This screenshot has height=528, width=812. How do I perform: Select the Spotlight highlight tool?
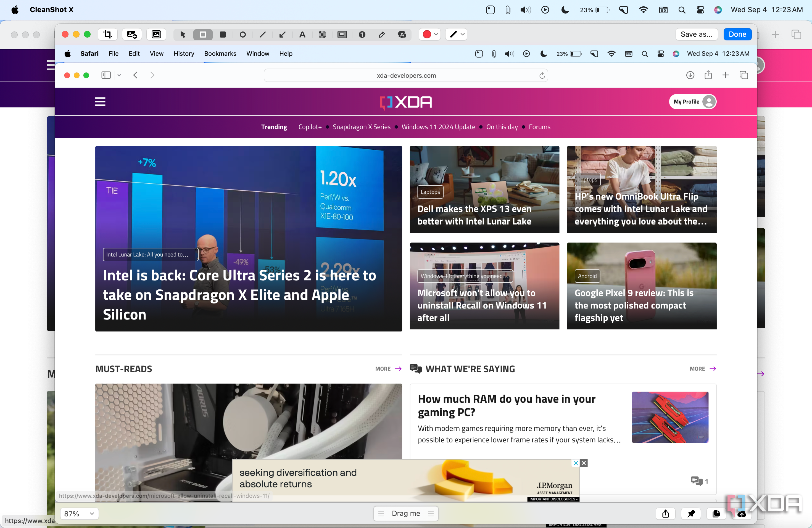point(342,35)
